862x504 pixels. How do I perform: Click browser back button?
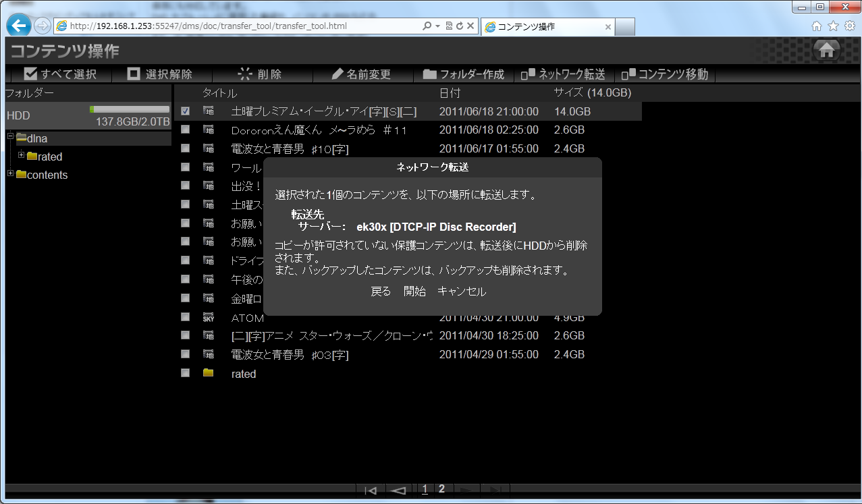[x=20, y=26]
